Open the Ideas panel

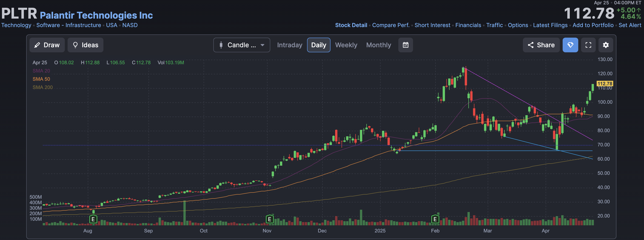coord(85,45)
